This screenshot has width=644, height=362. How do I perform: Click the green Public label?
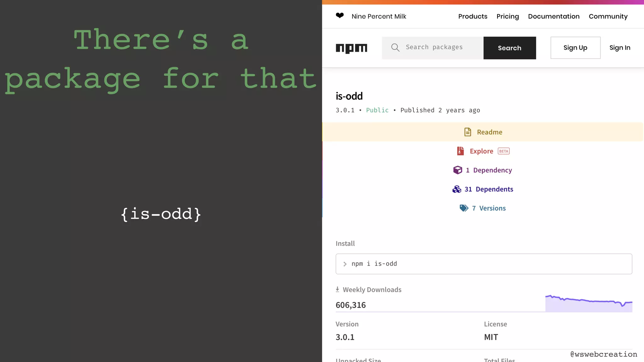click(377, 110)
